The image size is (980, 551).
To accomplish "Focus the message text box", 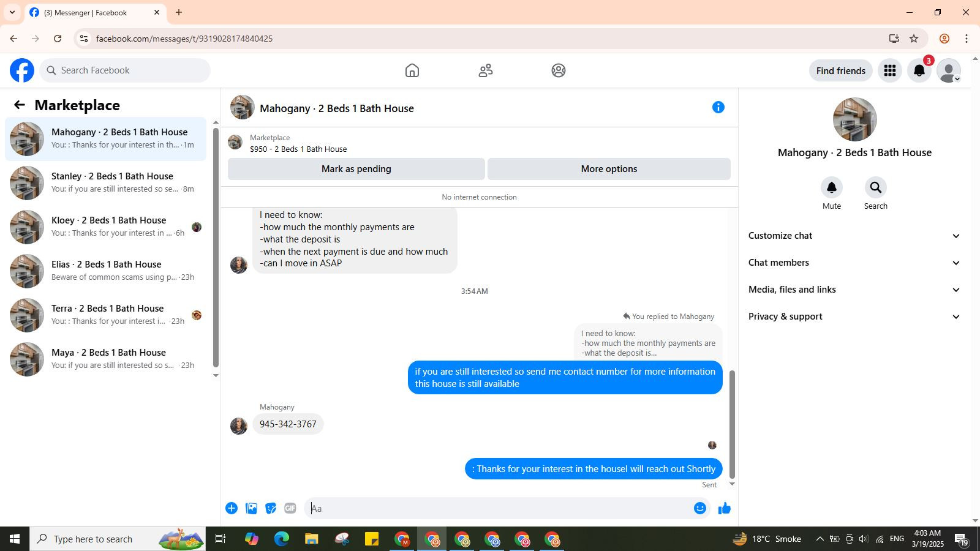I will coord(499,508).
